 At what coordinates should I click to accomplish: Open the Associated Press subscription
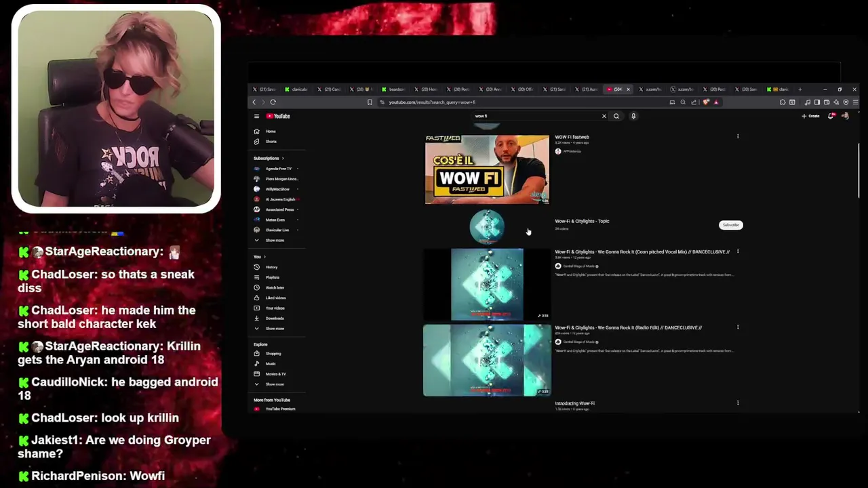pos(278,209)
